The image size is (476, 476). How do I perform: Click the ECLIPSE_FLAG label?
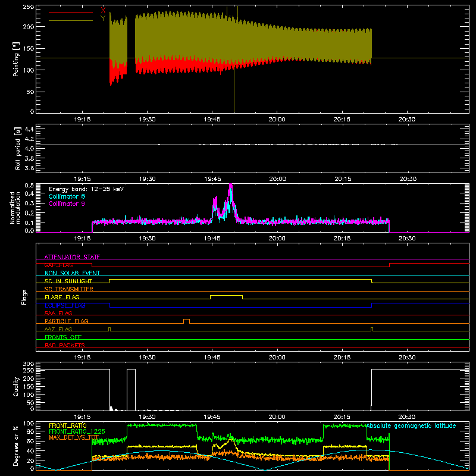tap(65, 305)
